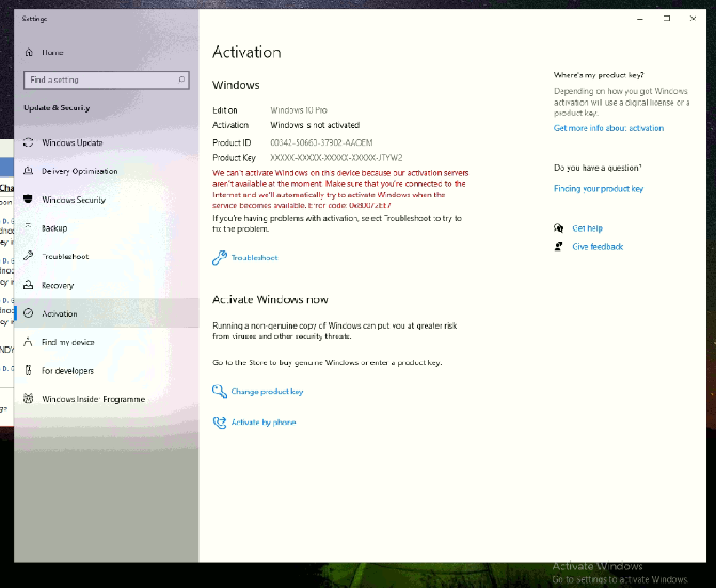716x588 pixels.
Task: Open the Finding your product key link
Action: (x=599, y=188)
